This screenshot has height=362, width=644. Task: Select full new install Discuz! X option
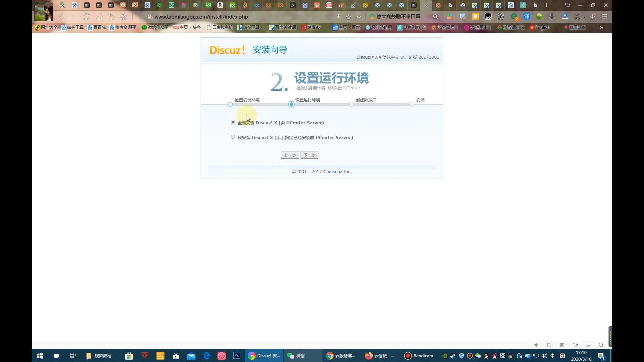tap(233, 122)
